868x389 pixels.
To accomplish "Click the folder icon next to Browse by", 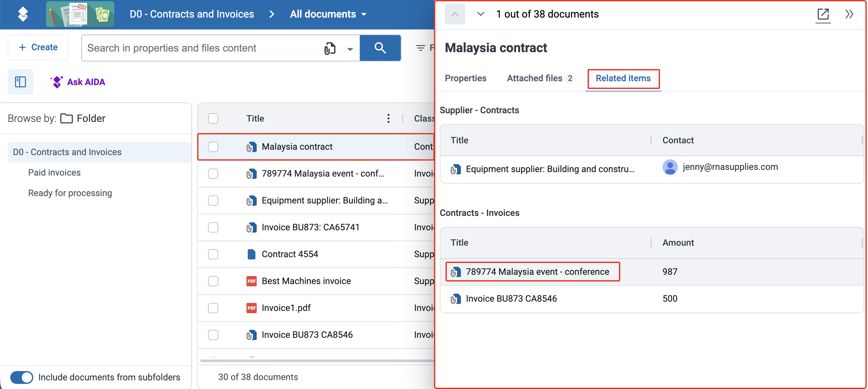I will pyautogui.click(x=66, y=119).
